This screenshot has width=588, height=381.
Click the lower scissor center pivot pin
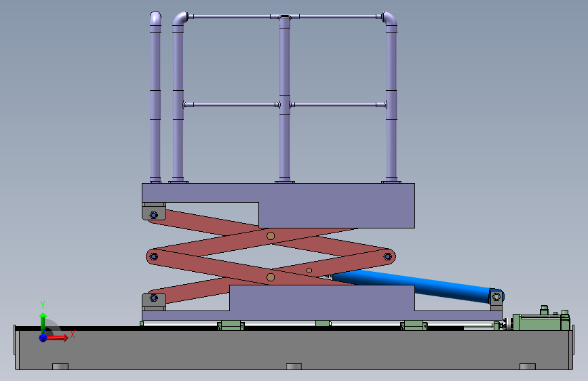[x=271, y=277]
